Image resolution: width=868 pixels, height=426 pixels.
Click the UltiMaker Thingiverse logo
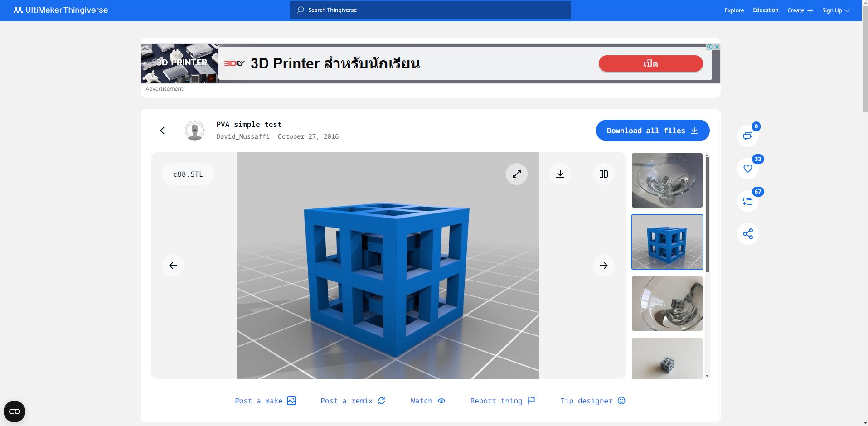[61, 10]
